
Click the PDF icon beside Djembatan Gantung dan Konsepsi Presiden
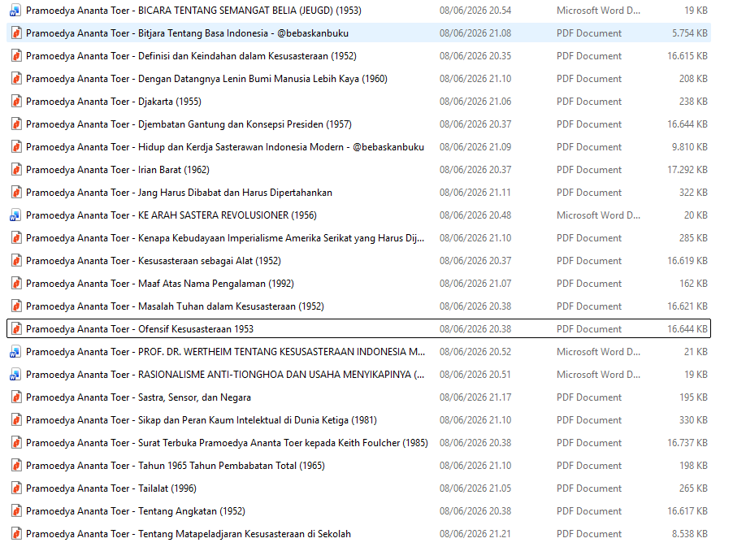[16, 124]
